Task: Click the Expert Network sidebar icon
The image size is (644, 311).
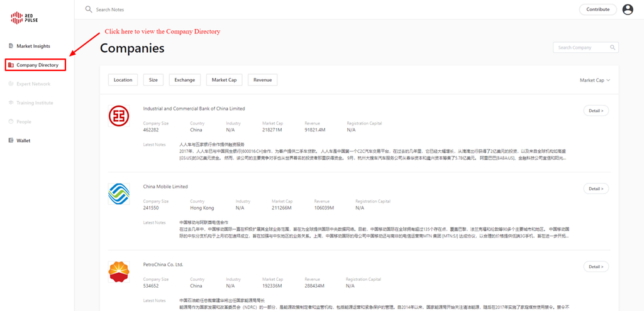Action: [x=11, y=84]
